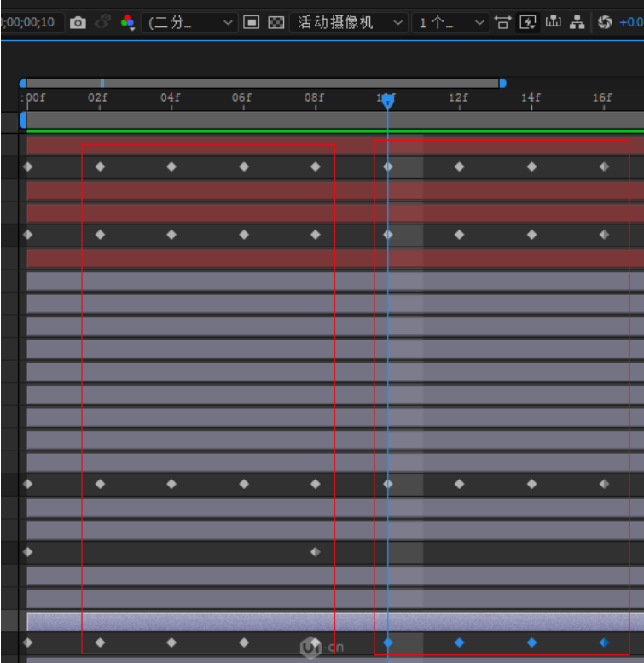Open the RGB channel display icon

[128, 22]
